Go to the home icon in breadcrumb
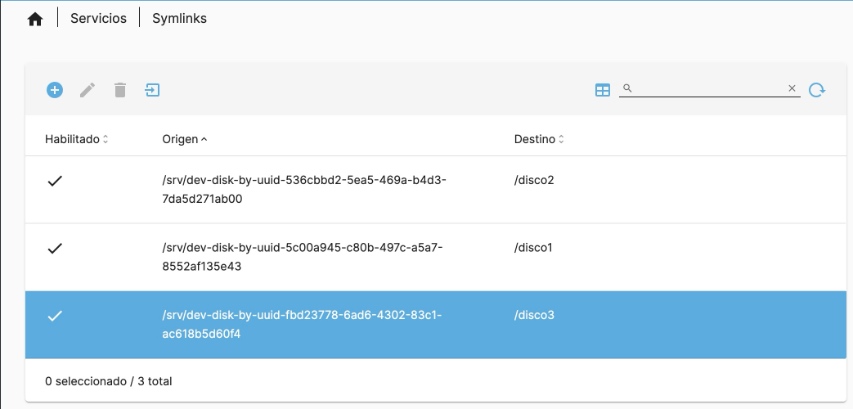Image resolution: width=853 pixels, height=409 pixels. click(x=35, y=19)
